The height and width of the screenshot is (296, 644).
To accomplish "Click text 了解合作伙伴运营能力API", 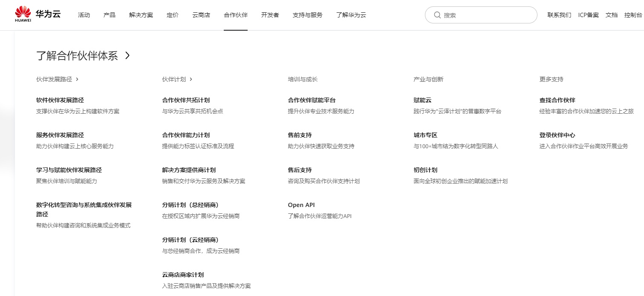I will 320,216.
